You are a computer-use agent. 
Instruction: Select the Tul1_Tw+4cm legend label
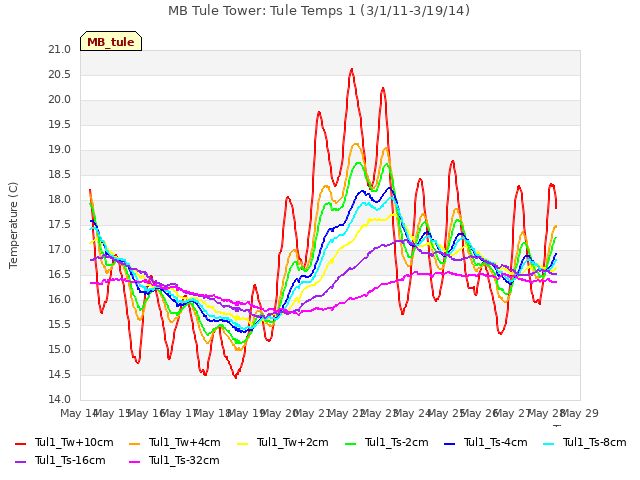pyautogui.click(x=184, y=442)
